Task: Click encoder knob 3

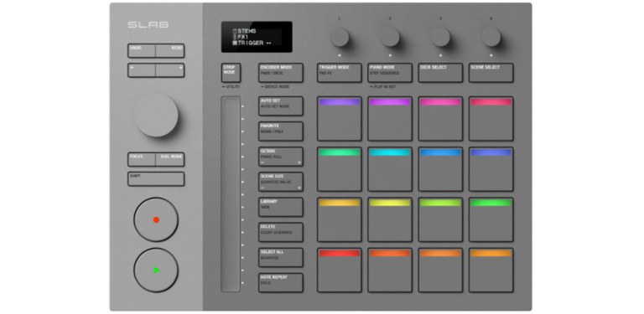Action: (440, 38)
